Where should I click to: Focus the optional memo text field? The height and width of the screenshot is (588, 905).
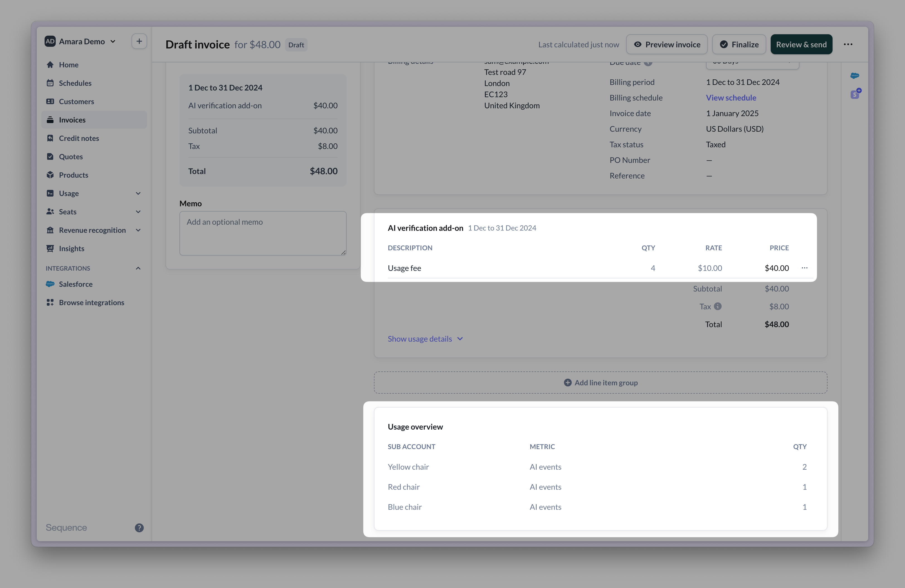tap(263, 233)
